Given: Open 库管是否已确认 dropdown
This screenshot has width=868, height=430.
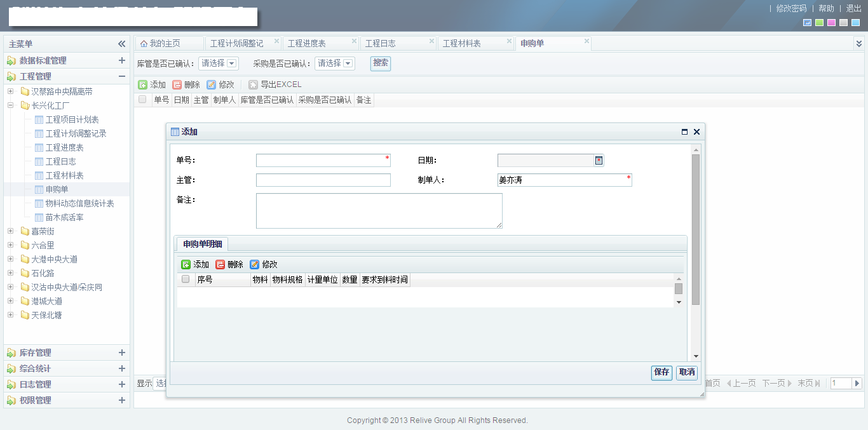Looking at the screenshot, I should (x=231, y=64).
